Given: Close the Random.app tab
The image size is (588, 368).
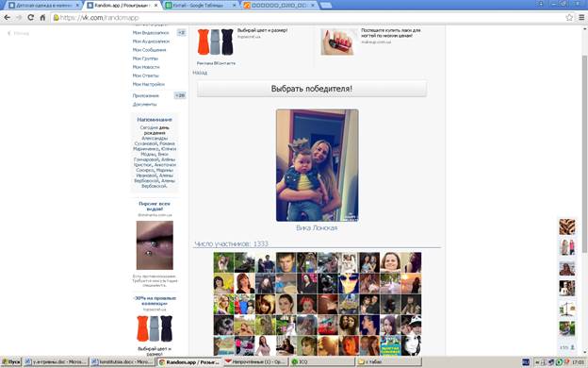Looking at the screenshot, I should point(156,6).
